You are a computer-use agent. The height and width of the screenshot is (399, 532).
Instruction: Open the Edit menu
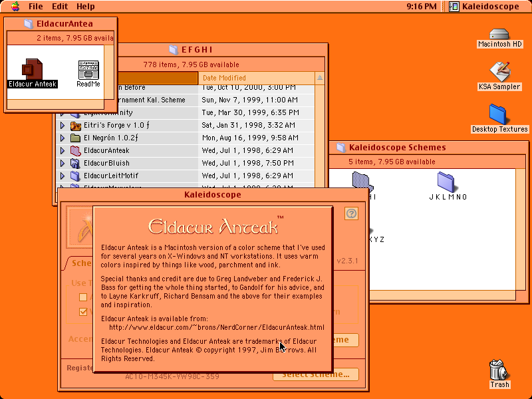pyautogui.click(x=60, y=7)
